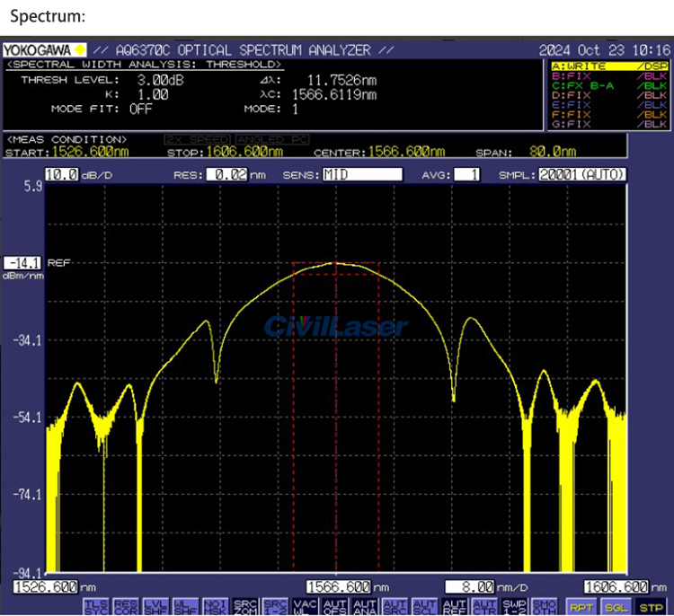Edit the 1566.600 nm center wavelength box
Viewport: 674px width, 616px height.
click(338, 586)
